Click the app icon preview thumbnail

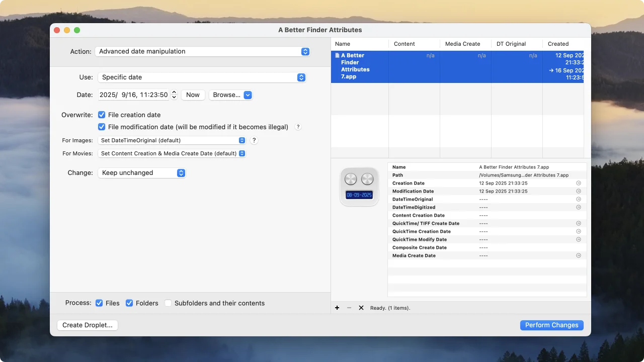[359, 187]
